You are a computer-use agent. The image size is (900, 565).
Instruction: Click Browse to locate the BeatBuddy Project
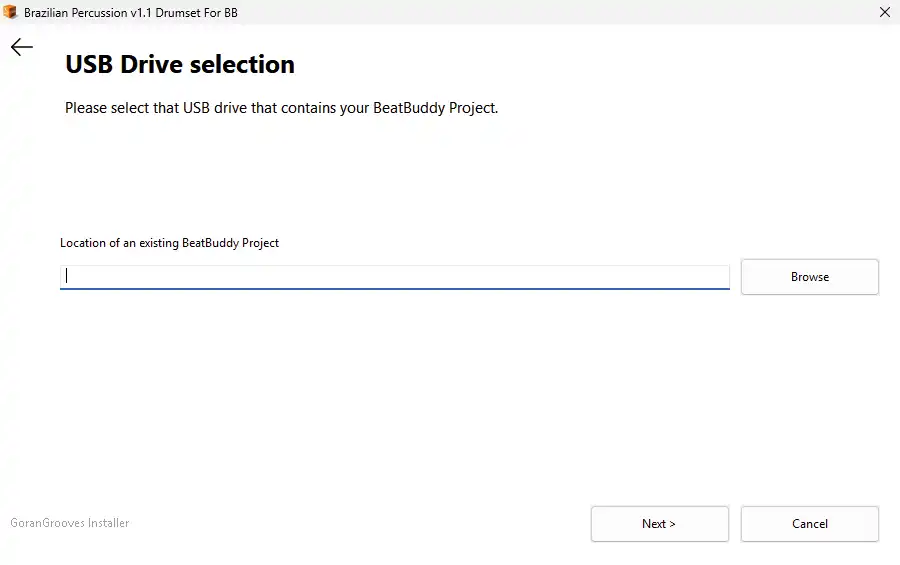(x=809, y=277)
